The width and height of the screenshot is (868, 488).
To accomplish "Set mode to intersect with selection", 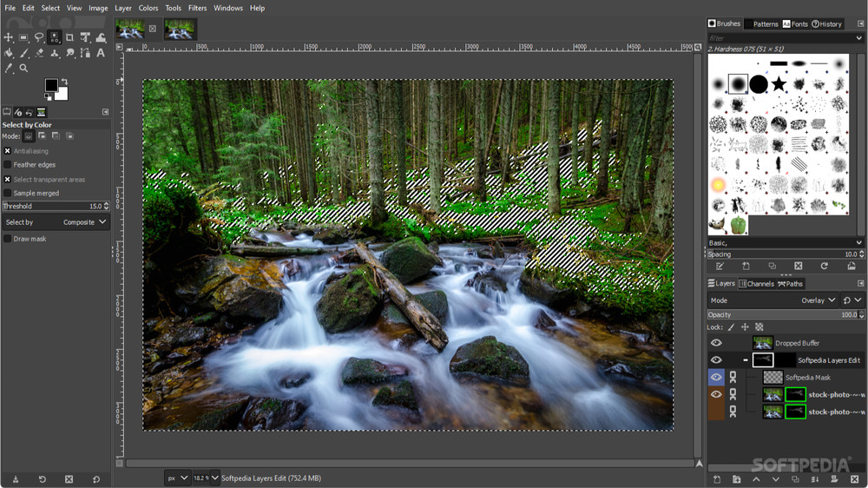I will pos(69,136).
